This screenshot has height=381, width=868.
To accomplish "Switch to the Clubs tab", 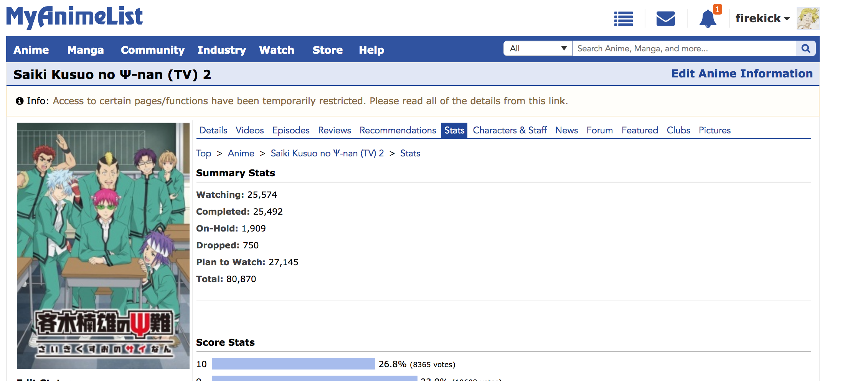I will [x=678, y=130].
